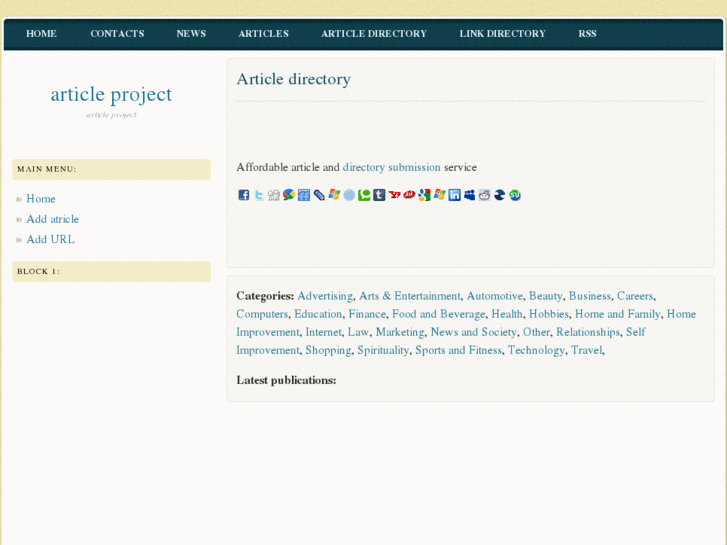The height and width of the screenshot is (545, 727).
Task: Open the NEWS menu item
Action: [191, 34]
